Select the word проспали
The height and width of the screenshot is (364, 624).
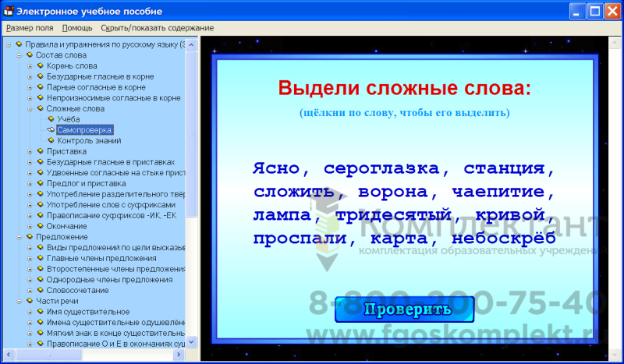[x=300, y=239]
